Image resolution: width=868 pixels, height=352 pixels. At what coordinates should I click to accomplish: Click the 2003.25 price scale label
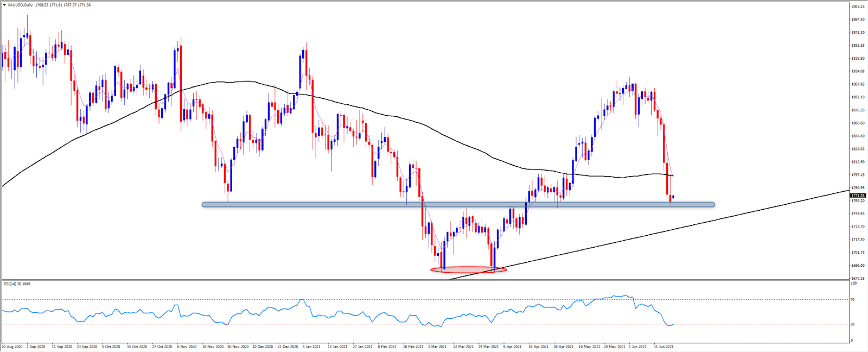(x=858, y=7)
